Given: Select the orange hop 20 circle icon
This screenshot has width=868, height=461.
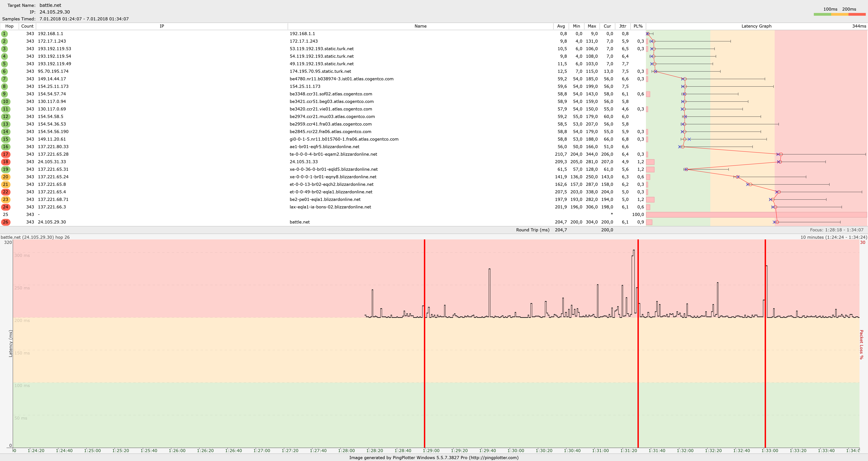Looking at the screenshot, I should (5, 177).
